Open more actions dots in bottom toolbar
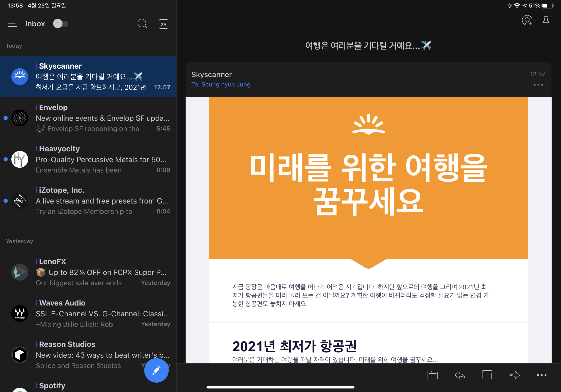 click(x=542, y=375)
